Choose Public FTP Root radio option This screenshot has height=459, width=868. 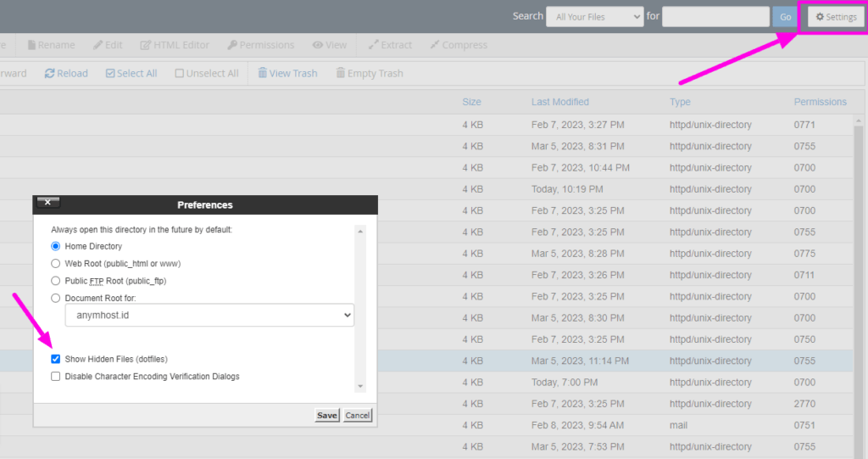[56, 281]
